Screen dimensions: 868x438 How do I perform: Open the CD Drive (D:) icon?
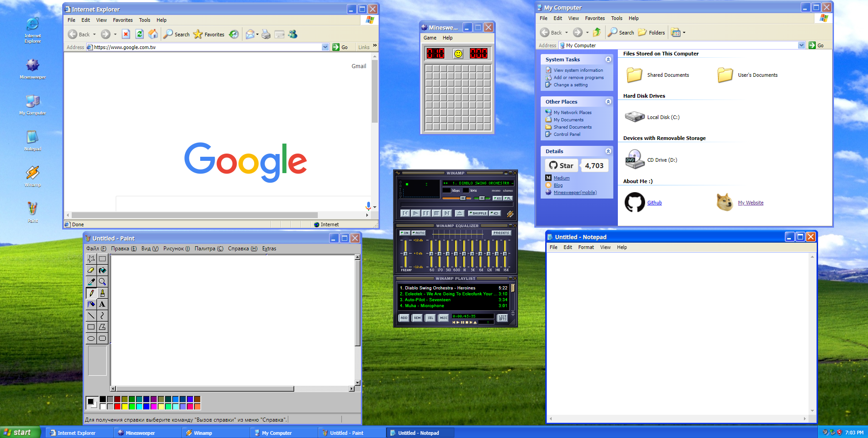pos(635,159)
